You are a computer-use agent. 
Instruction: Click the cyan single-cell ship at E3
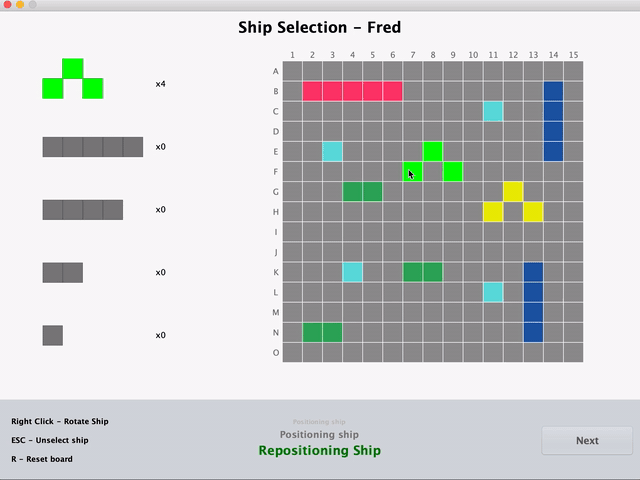[332, 151]
